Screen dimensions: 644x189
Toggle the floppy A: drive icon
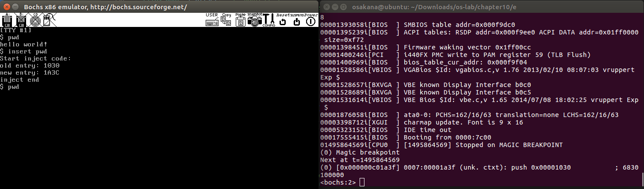point(8,20)
